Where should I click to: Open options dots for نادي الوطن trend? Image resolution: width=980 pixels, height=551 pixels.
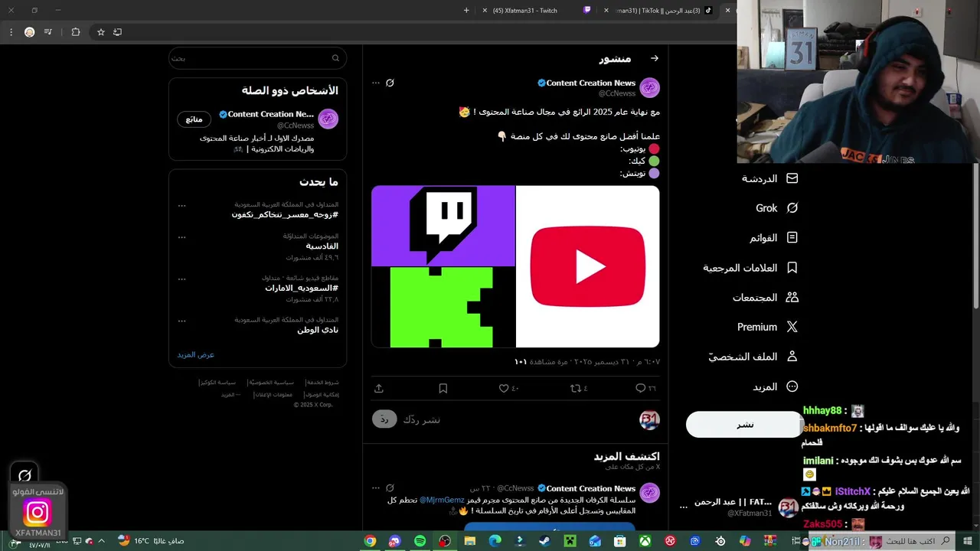(x=181, y=320)
